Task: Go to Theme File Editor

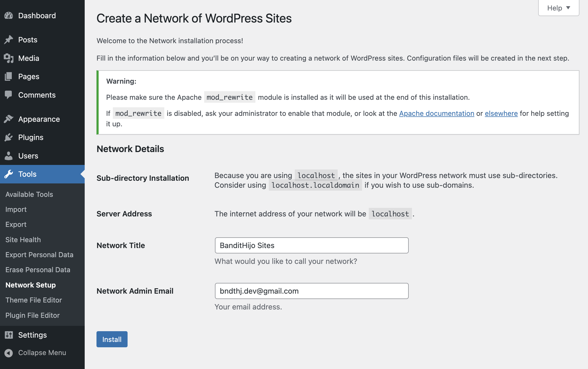Action: click(34, 300)
